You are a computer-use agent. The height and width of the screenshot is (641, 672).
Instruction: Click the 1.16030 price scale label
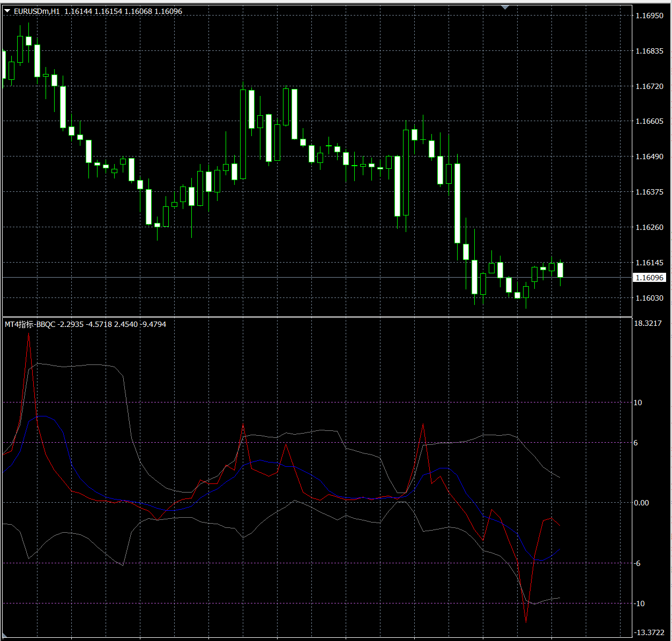click(649, 298)
